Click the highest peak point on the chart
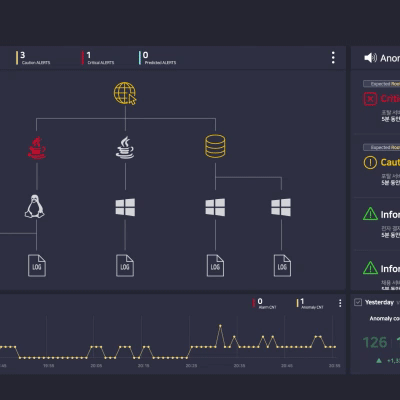Image resolution: width=400 pixels, height=400 pixels. tap(220, 326)
